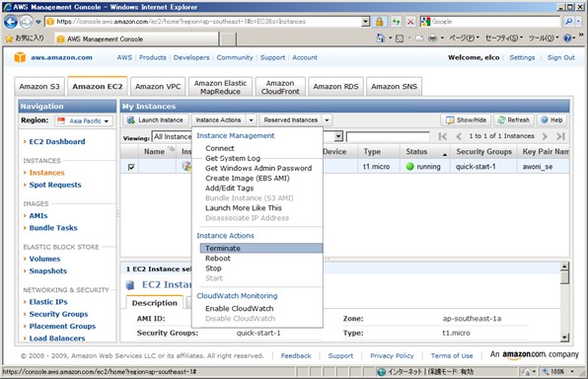588x379 pixels.
Task: Click the instance filter search field
Action: (388, 136)
